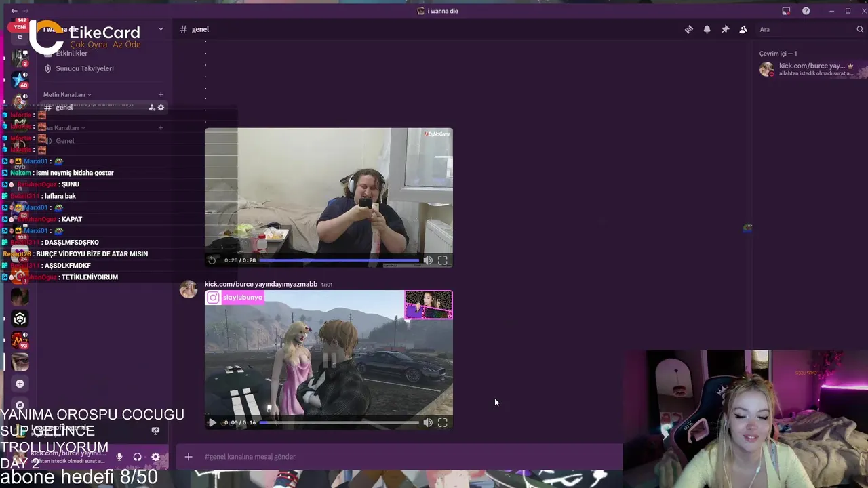Click the kick.com/burce message username
The image size is (868, 488).
coord(261,284)
